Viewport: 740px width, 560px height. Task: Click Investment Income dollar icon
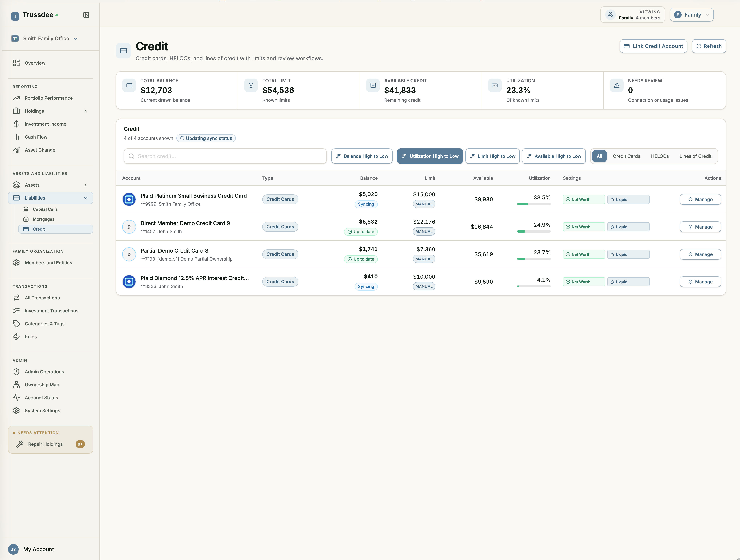pos(16,124)
